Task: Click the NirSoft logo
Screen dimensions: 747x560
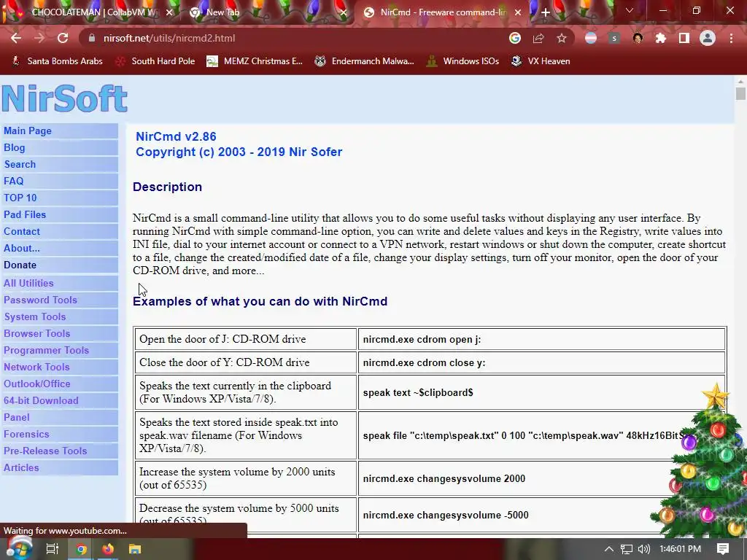Action: [64, 98]
